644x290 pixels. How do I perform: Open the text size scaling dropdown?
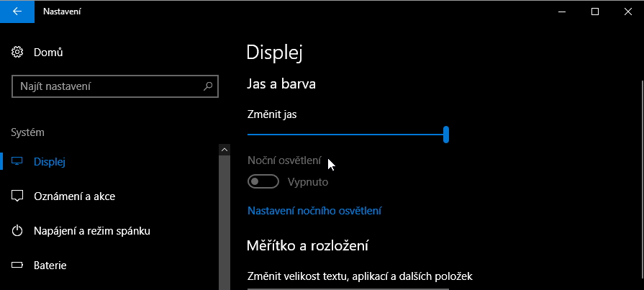coord(348,288)
